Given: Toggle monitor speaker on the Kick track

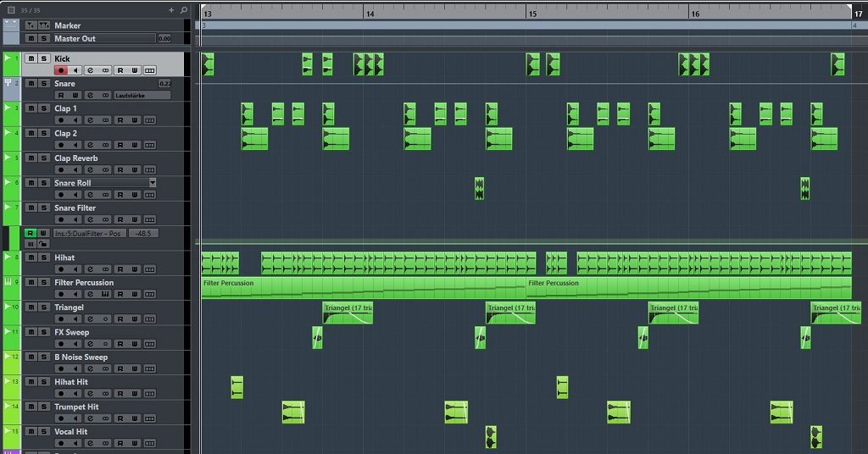Looking at the screenshot, I should point(75,70).
